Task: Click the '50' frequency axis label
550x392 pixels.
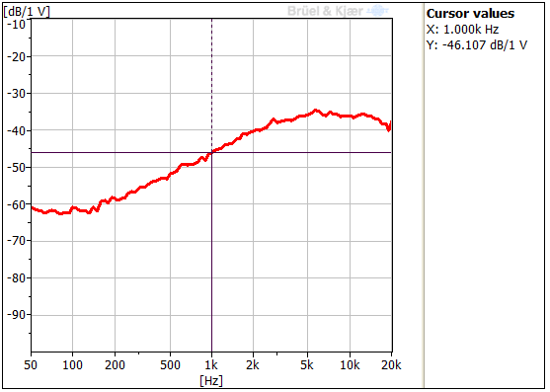Action: [x=31, y=365]
